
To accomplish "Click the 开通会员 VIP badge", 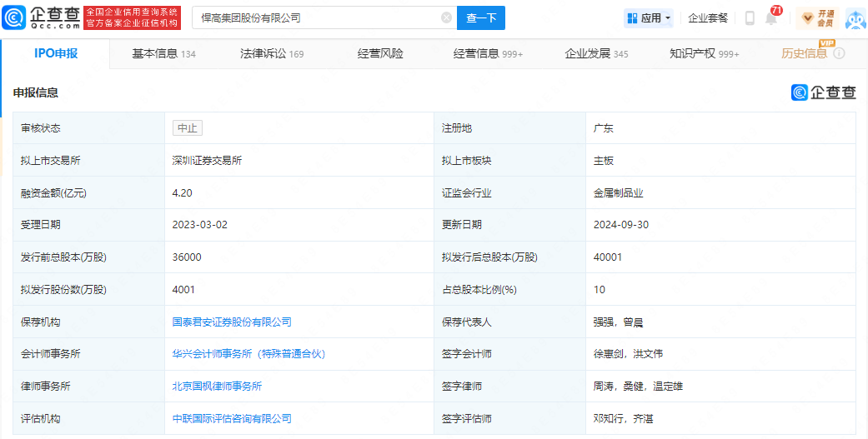I will [x=818, y=18].
